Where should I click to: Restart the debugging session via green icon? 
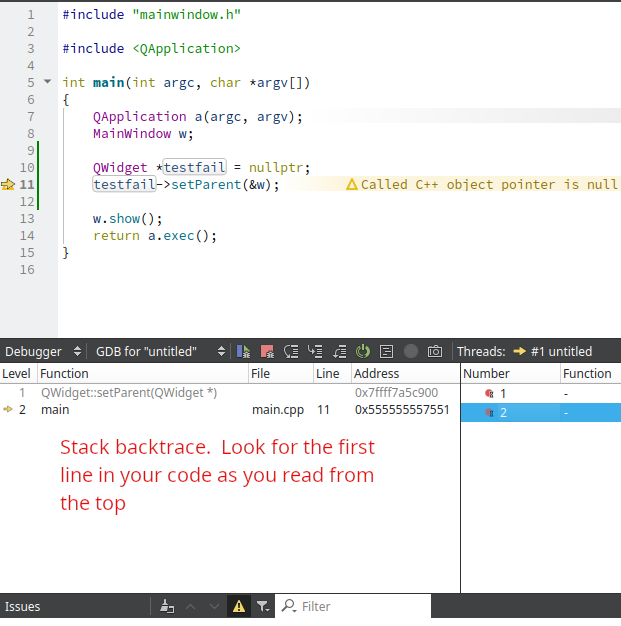363,352
